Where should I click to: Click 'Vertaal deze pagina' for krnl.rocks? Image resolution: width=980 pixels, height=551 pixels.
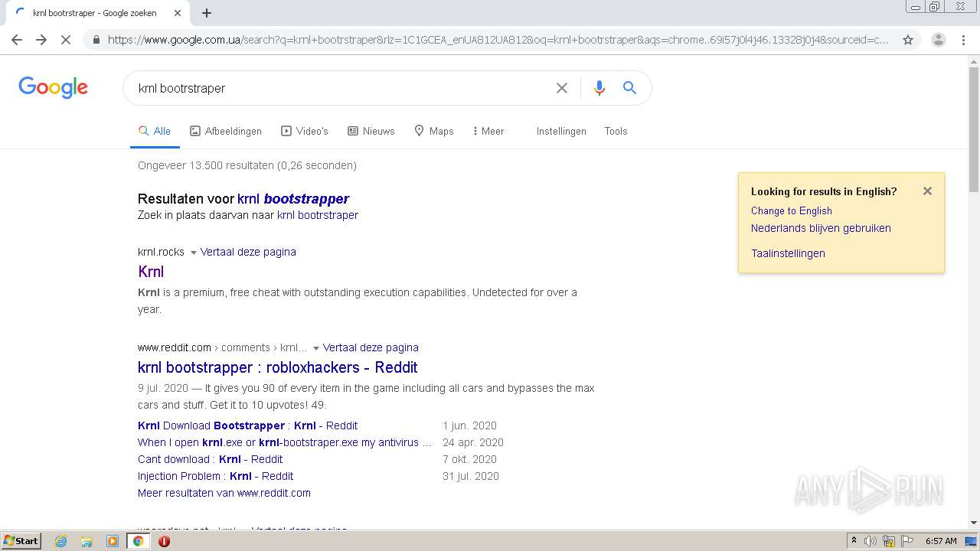click(248, 252)
